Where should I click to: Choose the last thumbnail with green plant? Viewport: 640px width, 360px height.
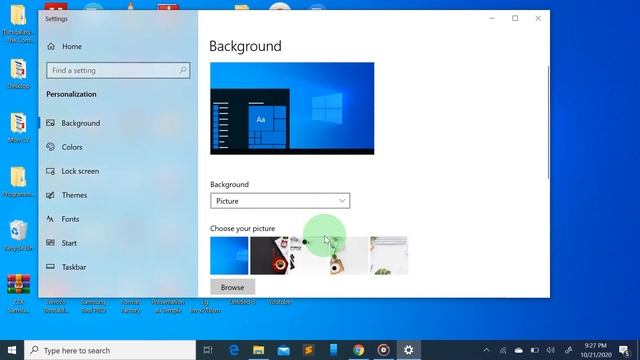coord(389,256)
